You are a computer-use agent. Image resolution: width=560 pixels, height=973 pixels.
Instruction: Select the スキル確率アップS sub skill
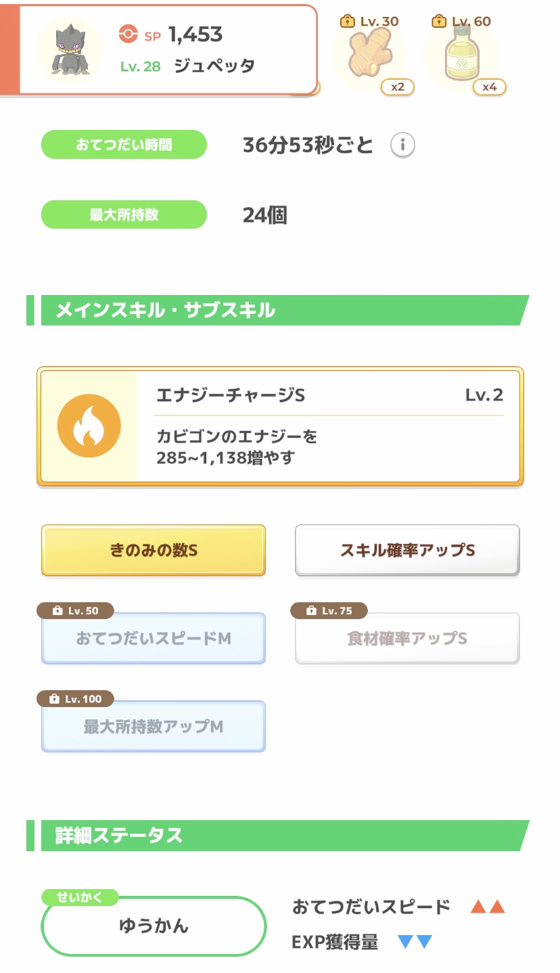[407, 550]
